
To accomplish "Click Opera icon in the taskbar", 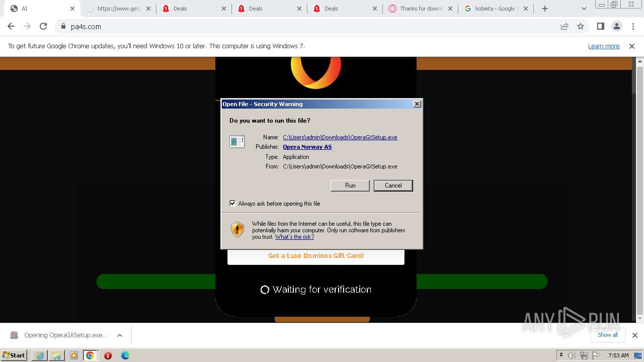I will [x=108, y=355].
